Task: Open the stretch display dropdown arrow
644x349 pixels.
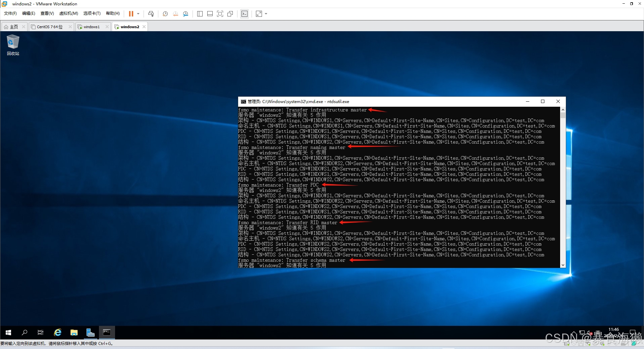Action: tap(266, 14)
